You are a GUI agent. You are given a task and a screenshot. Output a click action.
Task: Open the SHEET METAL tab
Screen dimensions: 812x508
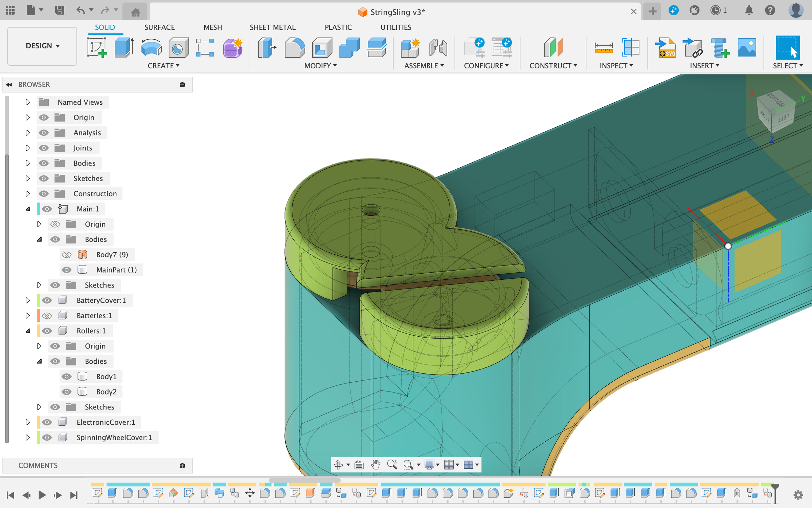click(272, 27)
